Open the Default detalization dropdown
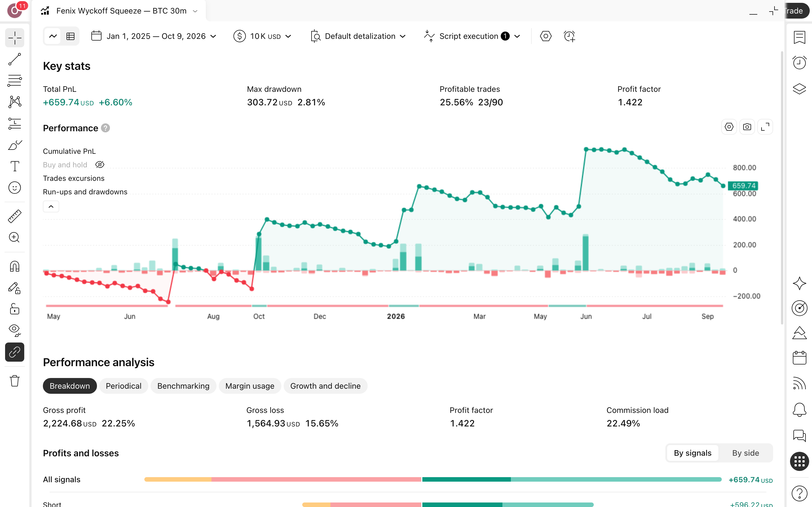 (x=358, y=36)
